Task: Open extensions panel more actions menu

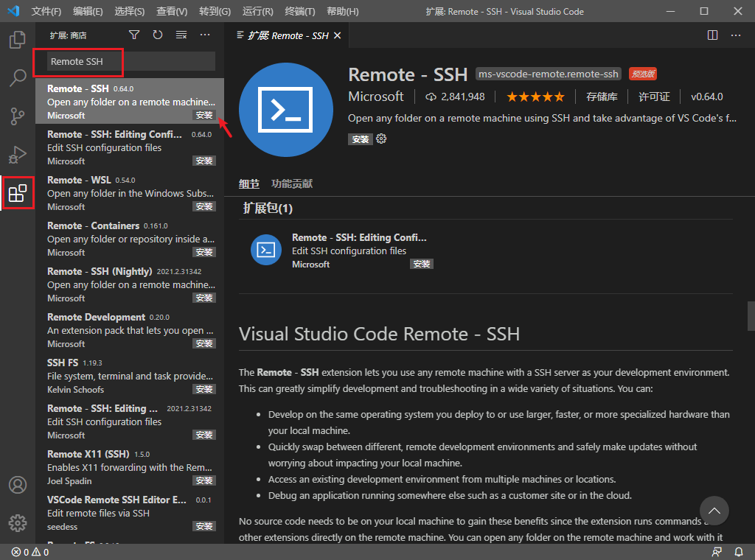Action: pyautogui.click(x=205, y=35)
